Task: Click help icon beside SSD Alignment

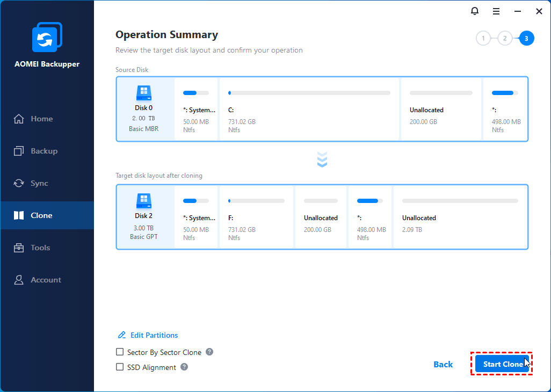Action: tap(184, 367)
